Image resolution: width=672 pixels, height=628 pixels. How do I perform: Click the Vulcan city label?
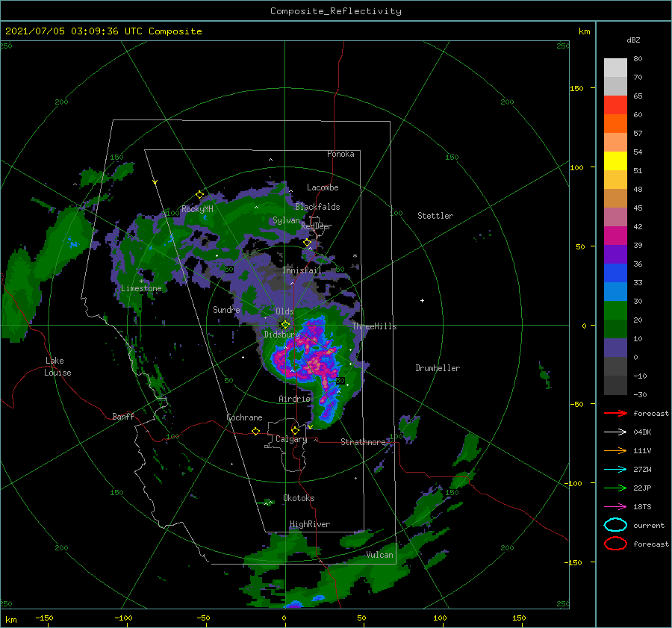(x=379, y=555)
